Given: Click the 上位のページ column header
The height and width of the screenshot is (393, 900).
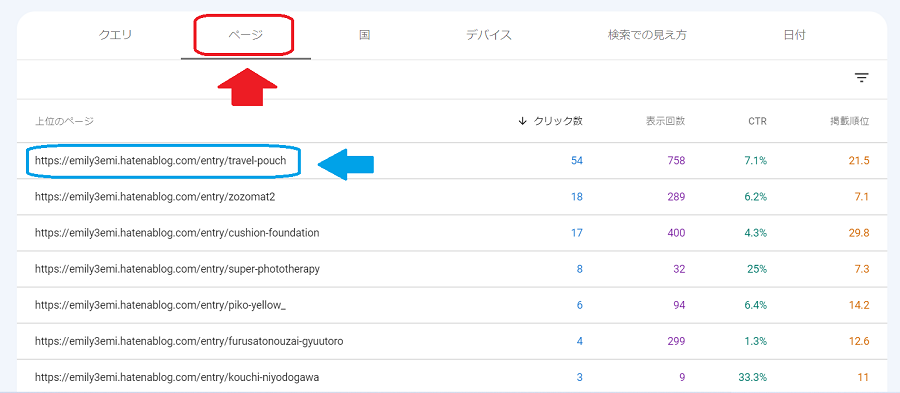Looking at the screenshot, I should [x=64, y=121].
